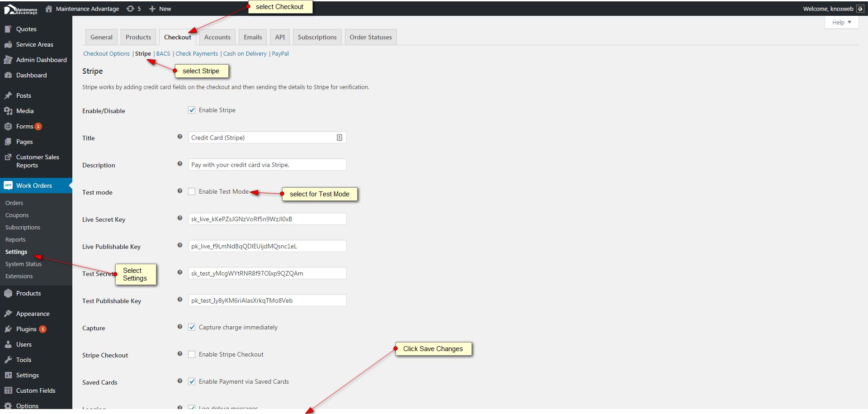Open the Cash on Delivery link
868x414 pixels.
(x=245, y=53)
